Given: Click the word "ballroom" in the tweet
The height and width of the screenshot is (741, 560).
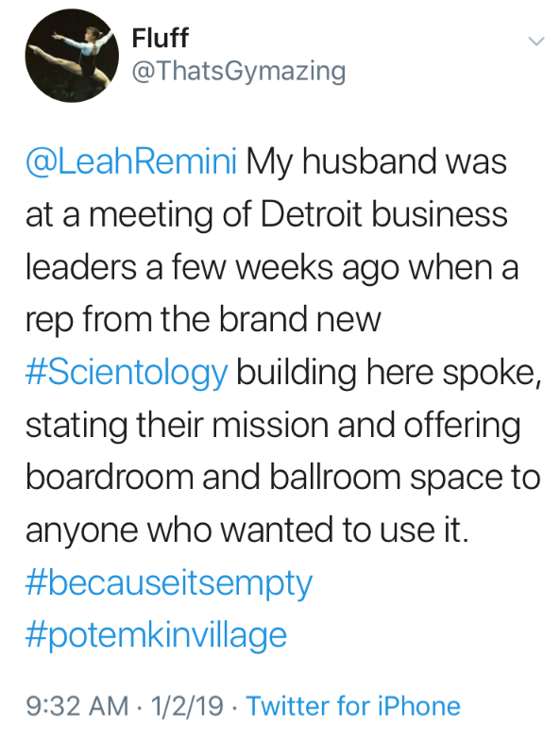Looking at the screenshot, I should (335, 478).
